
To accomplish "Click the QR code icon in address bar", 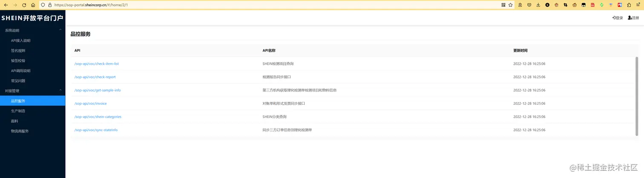I will point(503,5).
